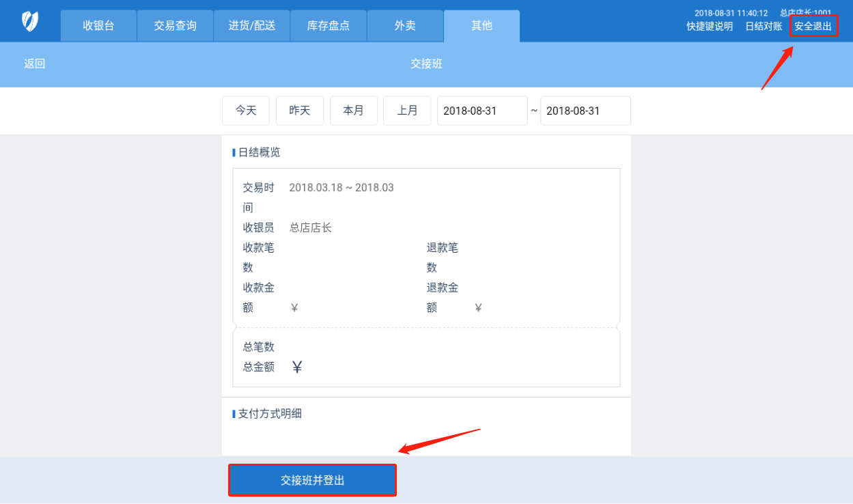The width and height of the screenshot is (853, 504).
Task: Select the 库存盘点 tab
Action: click(328, 26)
